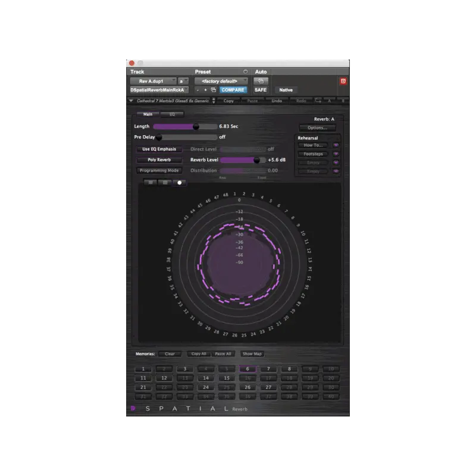Expand the Cathedral preset list triangle

131,101
